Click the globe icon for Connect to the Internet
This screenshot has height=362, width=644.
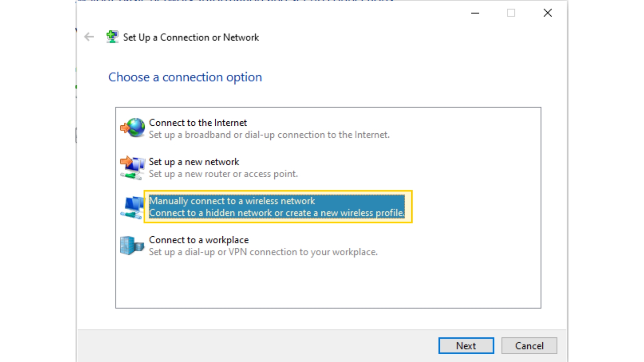[x=133, y=128]
